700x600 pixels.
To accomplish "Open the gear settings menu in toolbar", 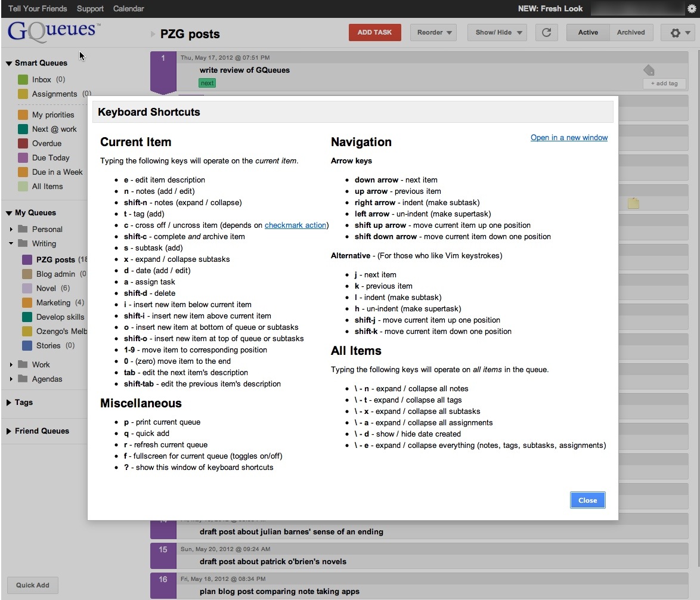I will [x=677, y=33].
